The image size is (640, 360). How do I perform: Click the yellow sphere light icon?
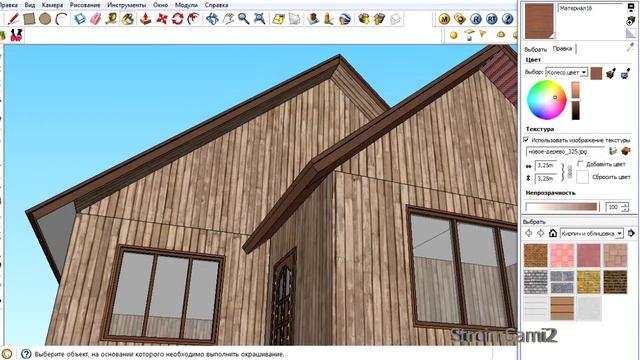[x=453, y=35]
